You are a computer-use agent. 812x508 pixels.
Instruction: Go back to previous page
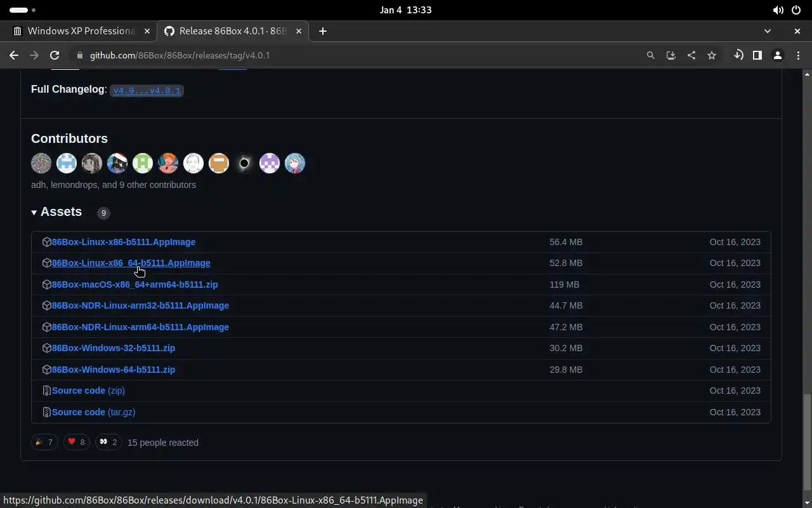[14, 55]
